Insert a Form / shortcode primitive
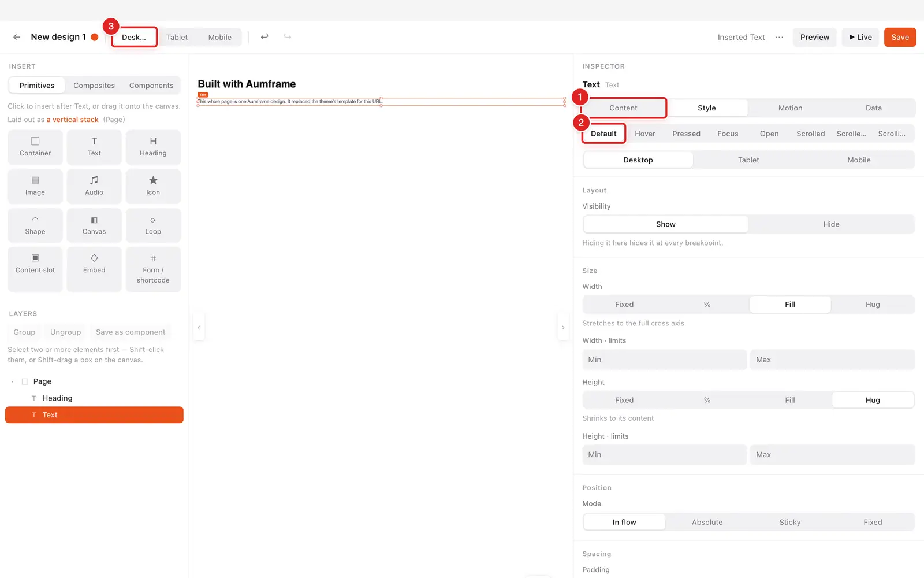Screen dimensions: 924x578 click(x=153, y=269)
